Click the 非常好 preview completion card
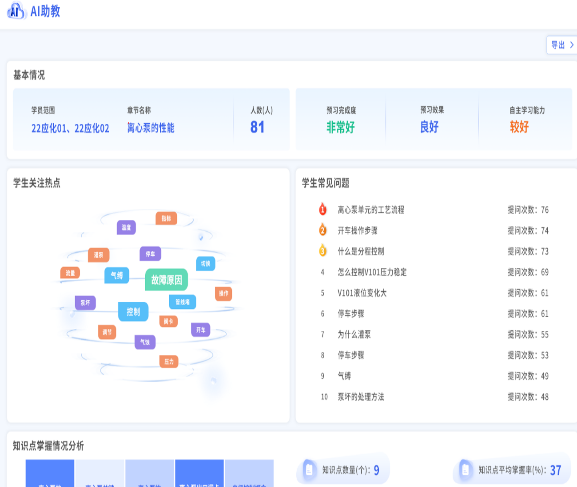This screenshot has height=487, width=577. pyautogui.click(x=341, y=119)
